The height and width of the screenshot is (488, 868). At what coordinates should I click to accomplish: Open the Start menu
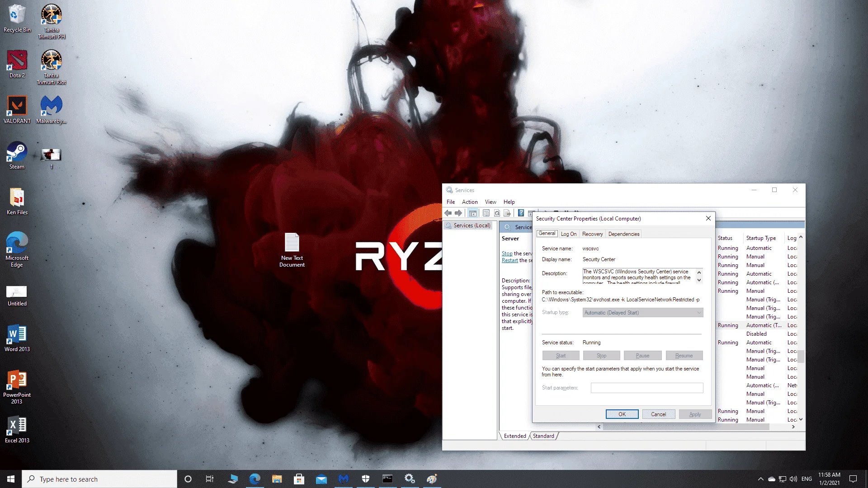pos(11,479)
